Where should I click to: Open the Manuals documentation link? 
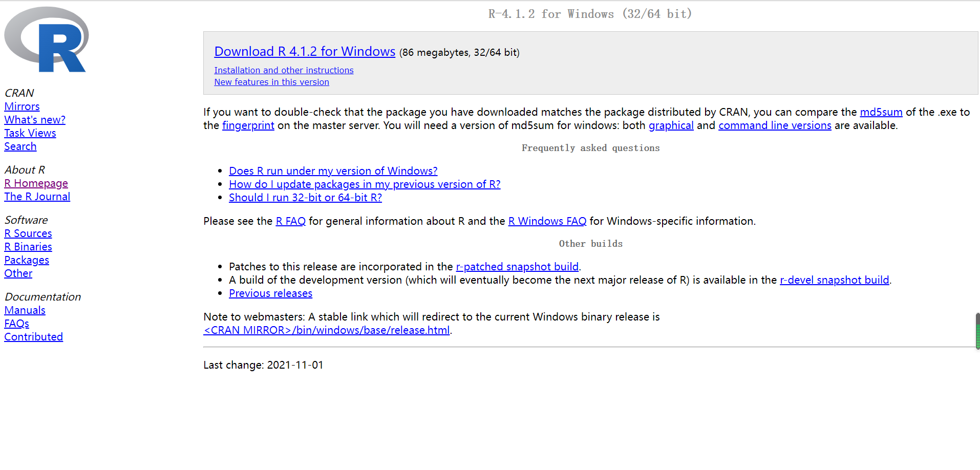[25, 310]
